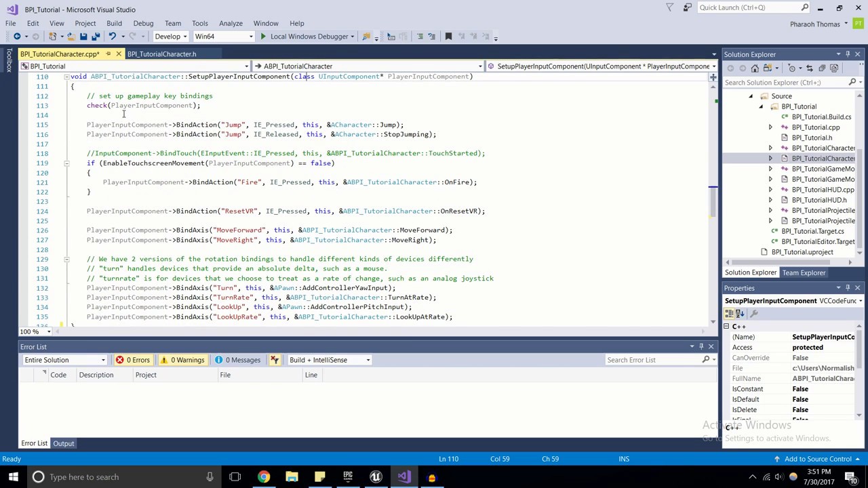Click the Navigate Backward toolbar arrow
The image size is (868, 488).
(16, 37)
